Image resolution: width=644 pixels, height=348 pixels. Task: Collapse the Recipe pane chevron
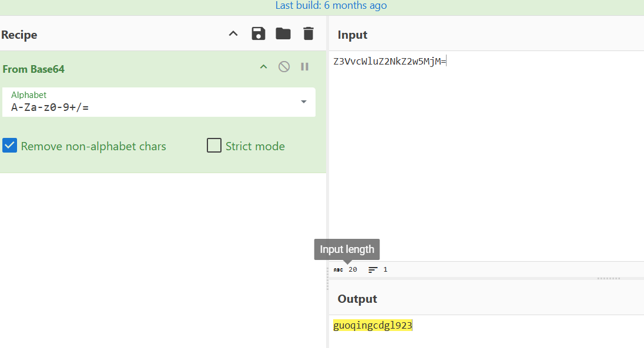click(x=233, y=33)
